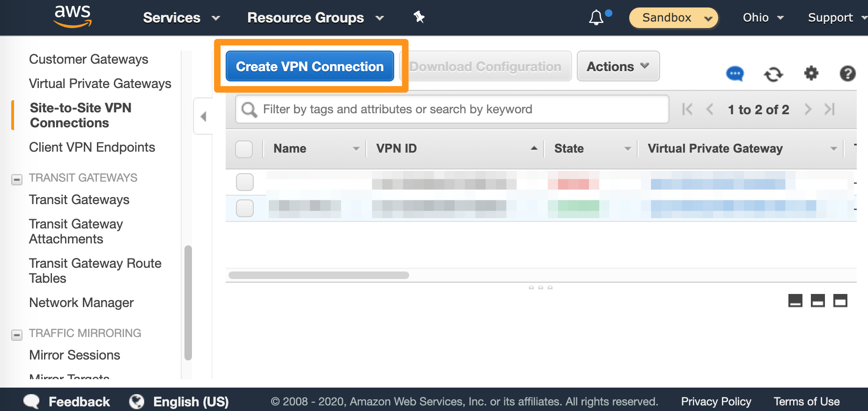Refresh the VPN connections list
The image size is (868, 411).
tap(773, 74)
